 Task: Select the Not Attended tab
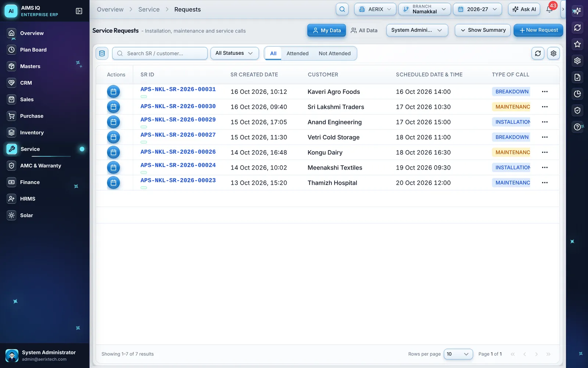334,53
